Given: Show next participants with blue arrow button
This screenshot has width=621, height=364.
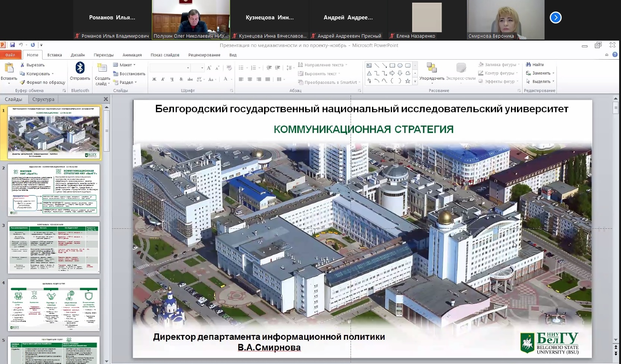Looking at the screenshot, I should tap(555, 18).
